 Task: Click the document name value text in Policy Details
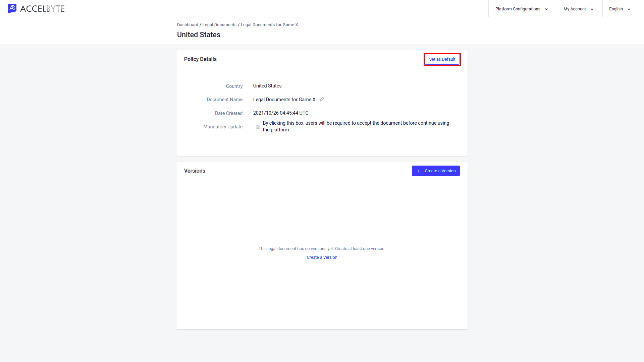tap(284, 100)
